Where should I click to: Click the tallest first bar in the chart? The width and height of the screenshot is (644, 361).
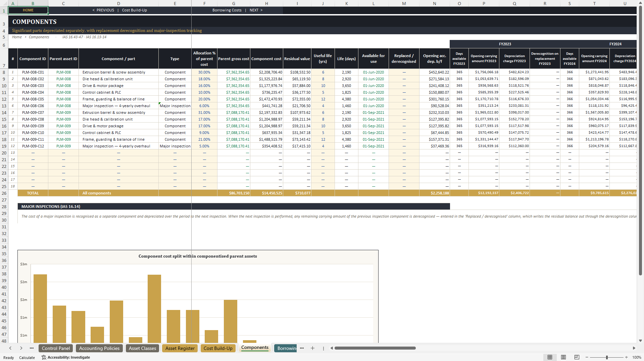(40, 308)
